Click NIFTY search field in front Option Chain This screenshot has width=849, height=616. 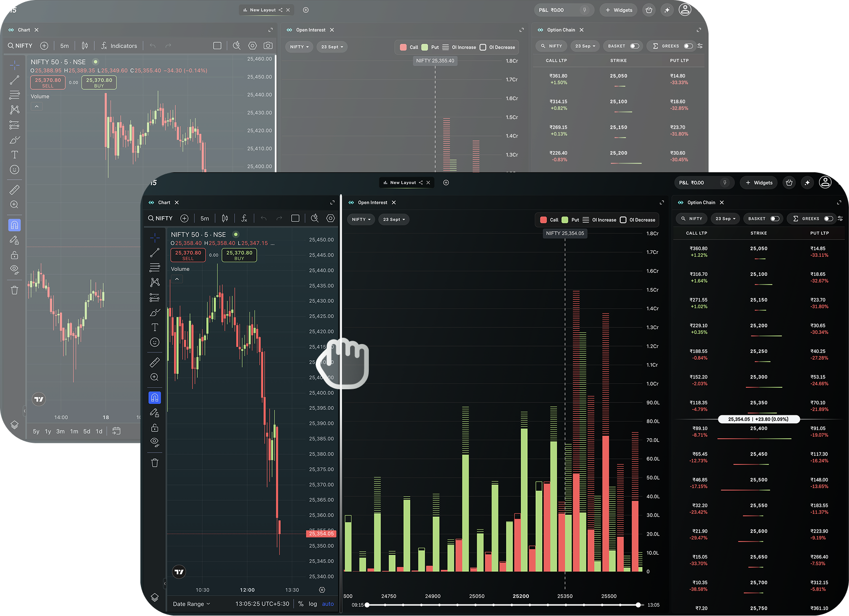pos(691,219)
